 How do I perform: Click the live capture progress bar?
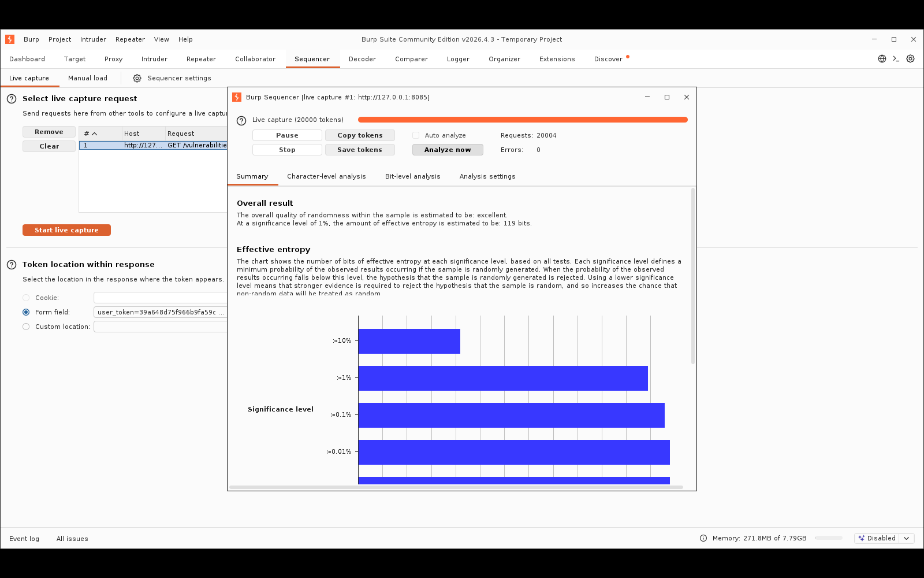pos(523,120)
